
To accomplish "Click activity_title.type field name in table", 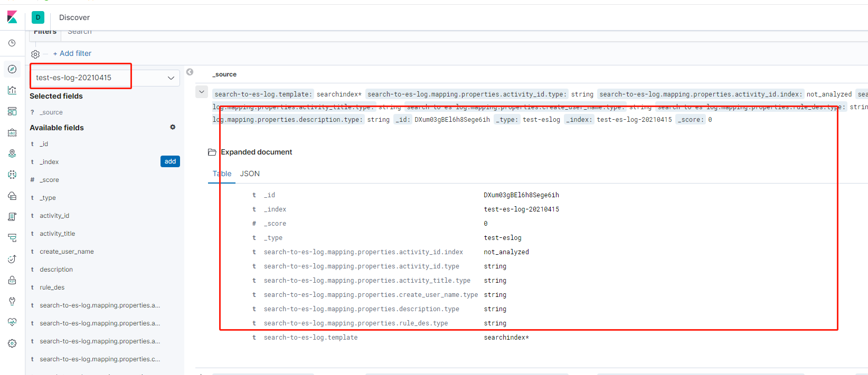I will click(x=367, y=281).
